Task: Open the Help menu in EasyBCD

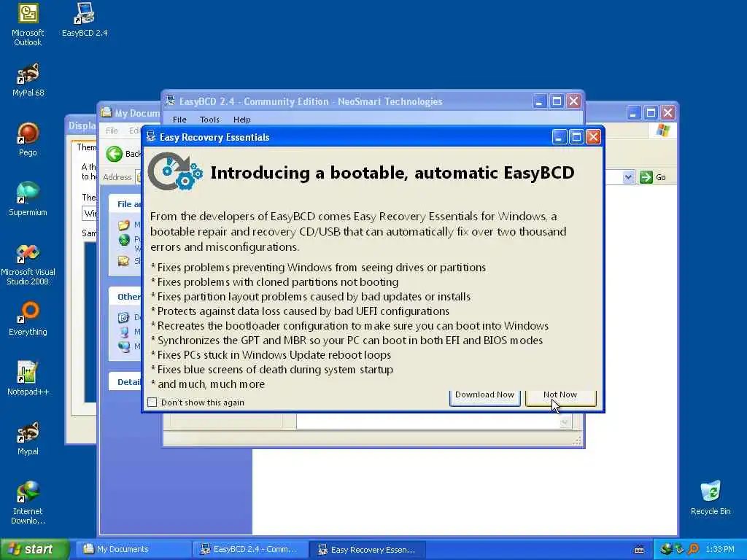Action: point(242,120)
